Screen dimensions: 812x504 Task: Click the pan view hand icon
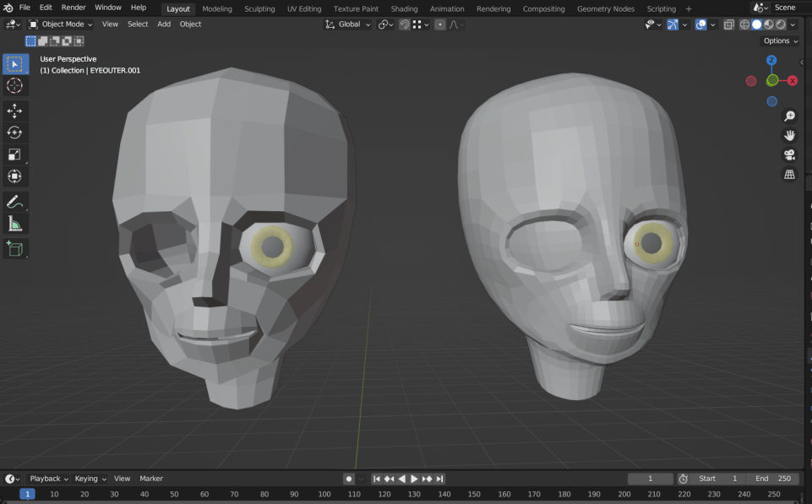tap(789, 136)
